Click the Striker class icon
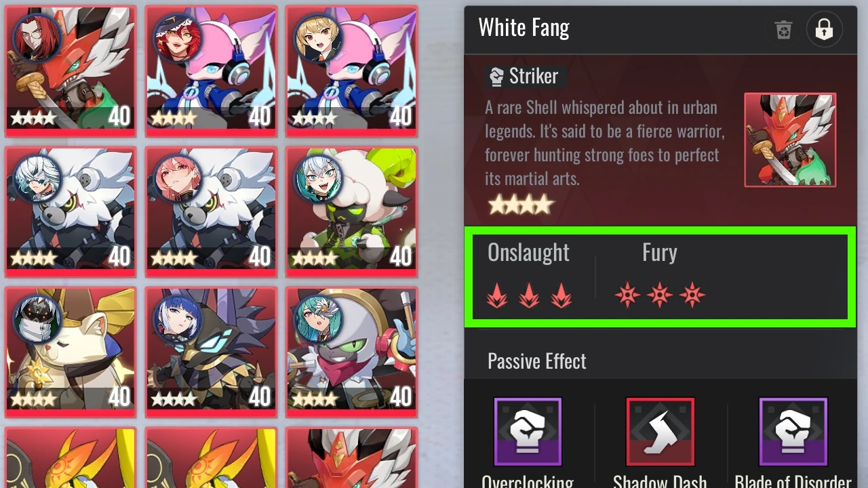Viewport: 868px width, 488px height. pos(497,77)
